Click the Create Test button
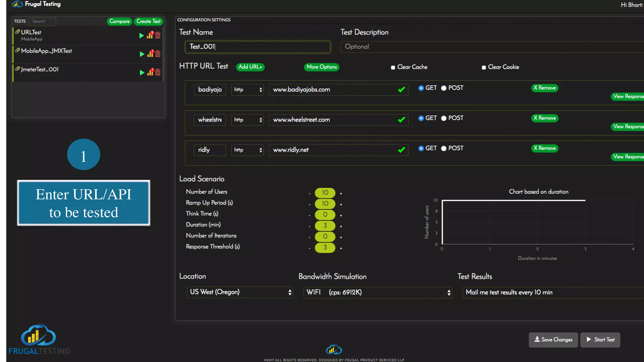Image resolution: width=644 pixels, height=362 pixels. coord(148,21)
